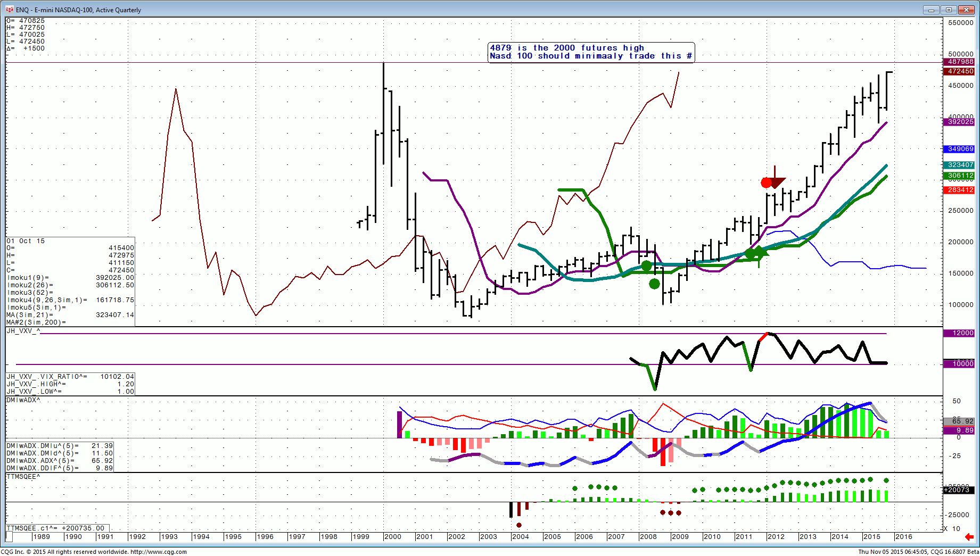Click the 9.89 DDIF value label
980x556 pixels.
point(960,430)
